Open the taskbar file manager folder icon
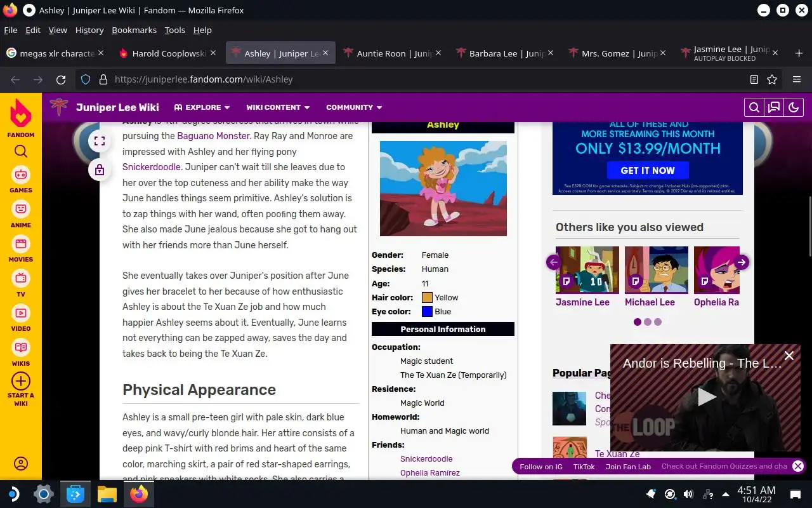This screenshot has width=812, height=508. [x=107, y=494]
